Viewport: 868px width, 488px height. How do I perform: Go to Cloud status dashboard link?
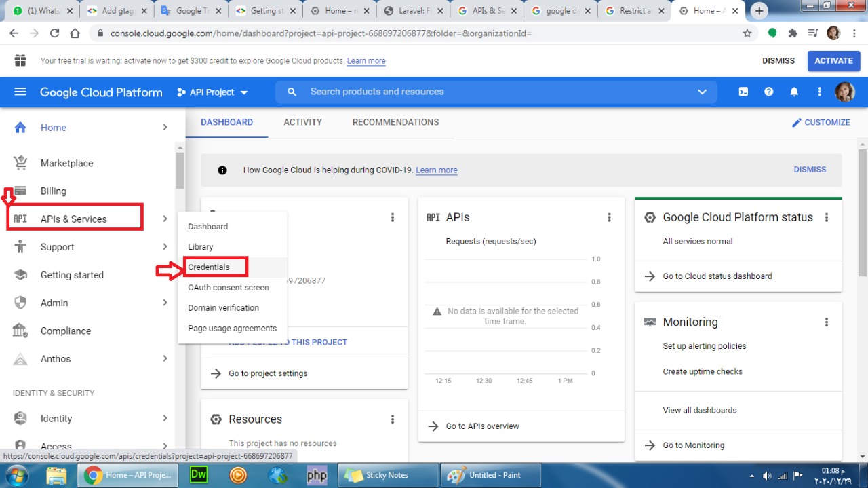pyautogui.click(x=717, y=276)
